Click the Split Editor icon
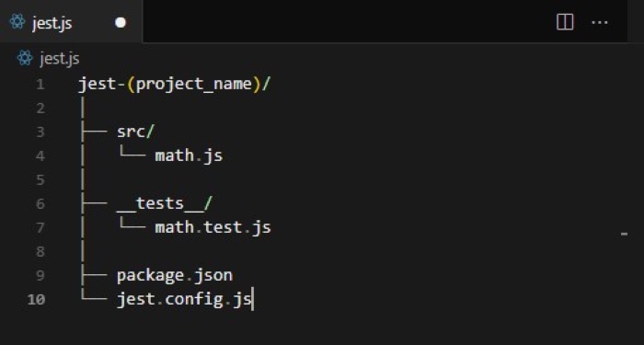This screenshot has width=644, height=345. [x=565, y=22]
